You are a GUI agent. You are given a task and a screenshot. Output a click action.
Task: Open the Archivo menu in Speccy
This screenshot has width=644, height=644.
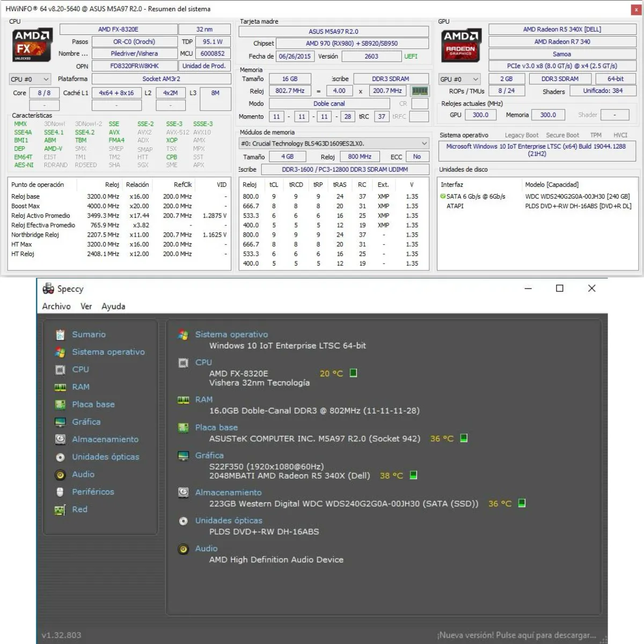pos(56,306)
